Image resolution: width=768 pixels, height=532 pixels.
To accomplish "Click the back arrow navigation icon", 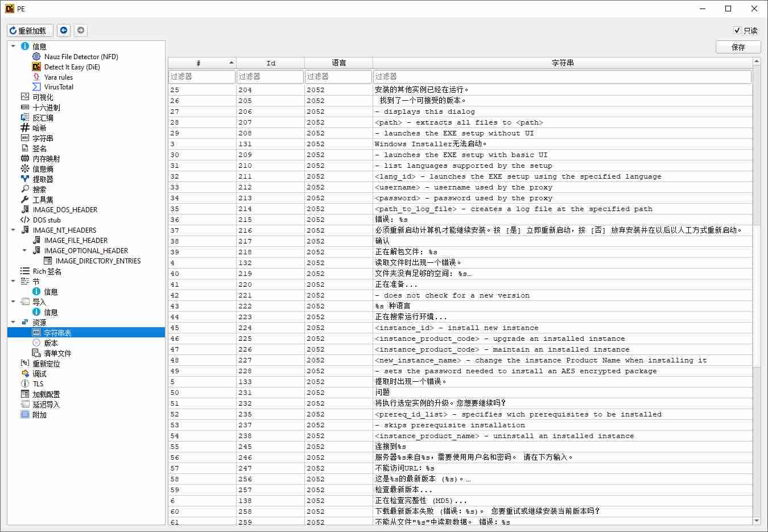I will point(64,30).
